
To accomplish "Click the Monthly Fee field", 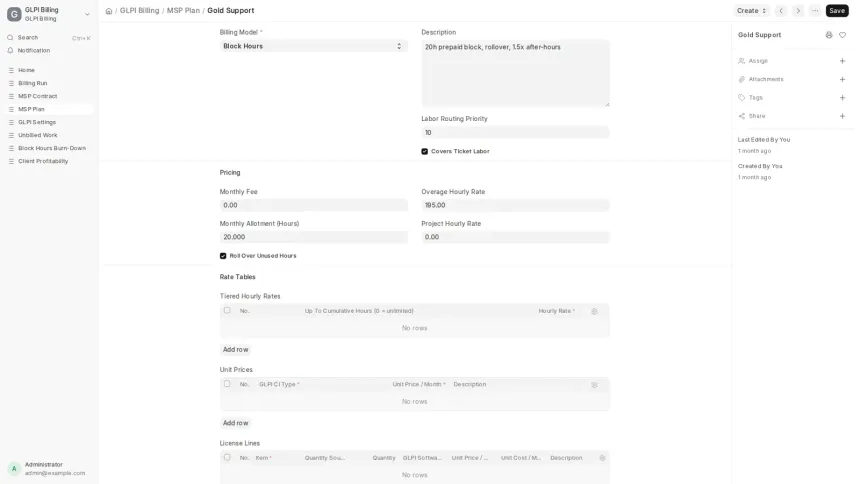I will tap(314, 205).
